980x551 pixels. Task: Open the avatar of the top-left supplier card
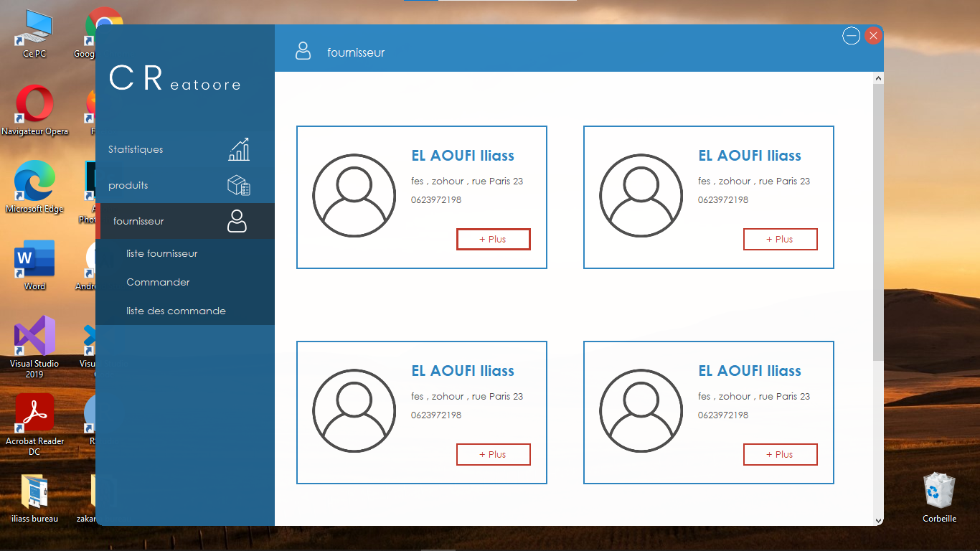coord(354,195)
